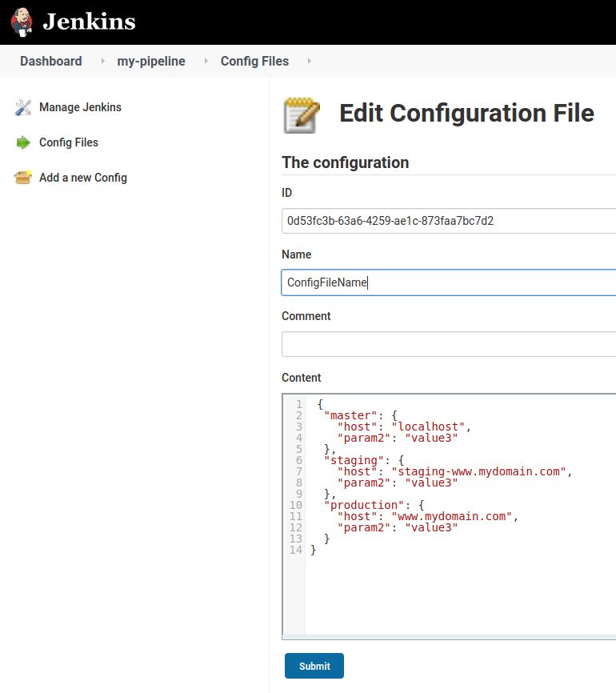616x693 pixels.
Task: Expand the Dashboard breadcrumb chevron
Action: click(102, 61)
